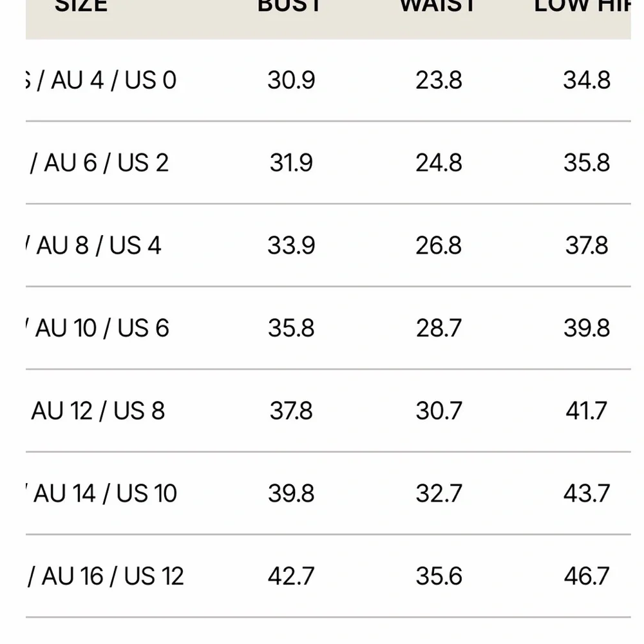This screenshot has width=644, height=644.
Task: Select the AU 10 / US 6 size row
Action: (x=328, y=328)
